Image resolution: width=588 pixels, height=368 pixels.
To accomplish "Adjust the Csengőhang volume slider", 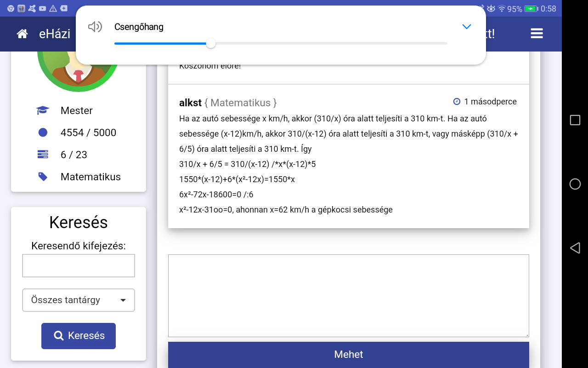I will (x=211, y=44).
